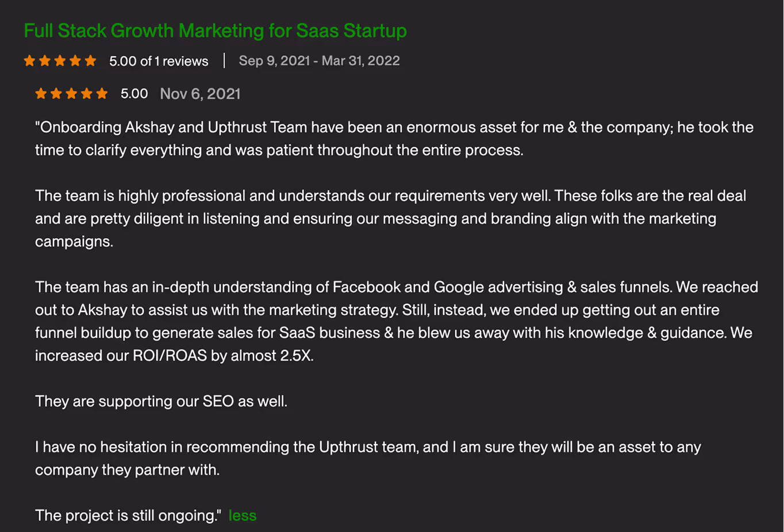Click the '5.00 of 1 reviews' summary text
Image resolution: width=784 pixels, height=532 pixels.
tap(159, 61)
